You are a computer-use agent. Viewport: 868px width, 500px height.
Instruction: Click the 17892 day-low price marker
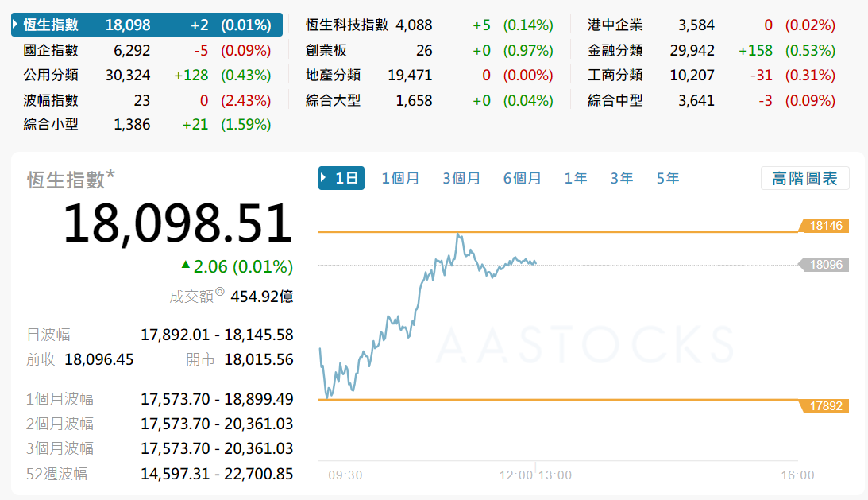coord(824,406)
